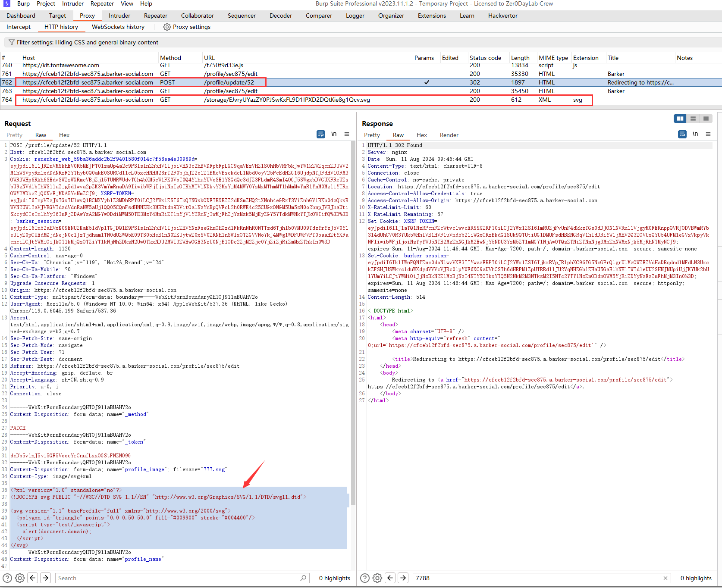Open the Help menu
Screen dimensions: 722x588
pyautogui.click(x=146, y=3)
